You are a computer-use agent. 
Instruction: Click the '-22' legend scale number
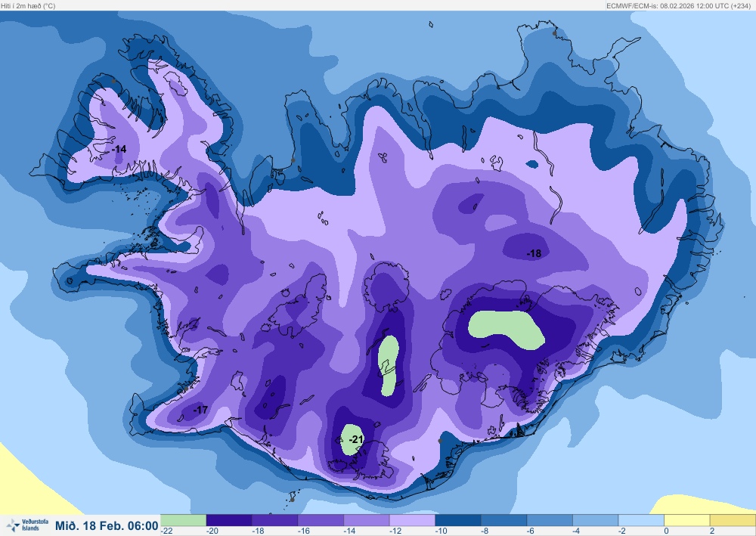coord(167,531)
